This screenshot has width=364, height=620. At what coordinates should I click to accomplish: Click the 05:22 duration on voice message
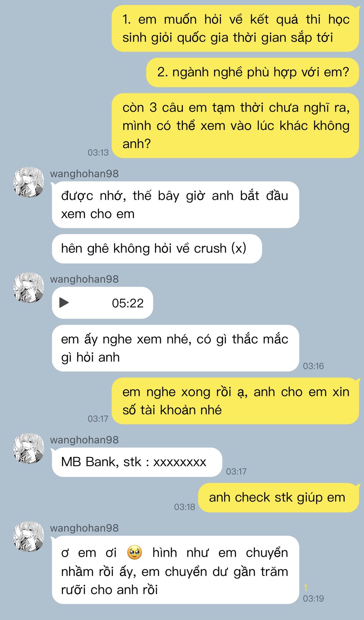tap(128, 303)
